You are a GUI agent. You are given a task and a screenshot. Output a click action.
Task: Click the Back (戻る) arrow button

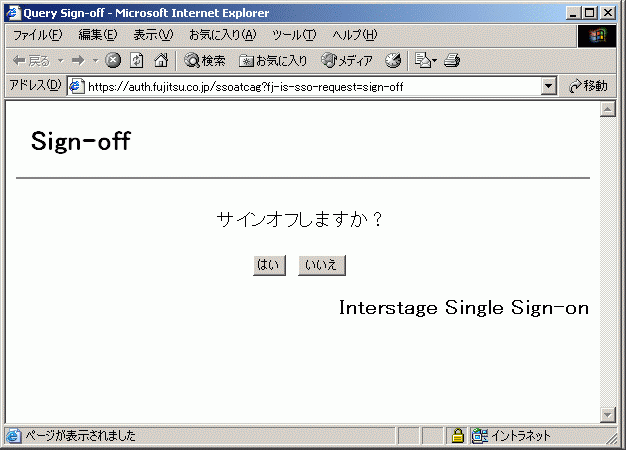point(31,61)
